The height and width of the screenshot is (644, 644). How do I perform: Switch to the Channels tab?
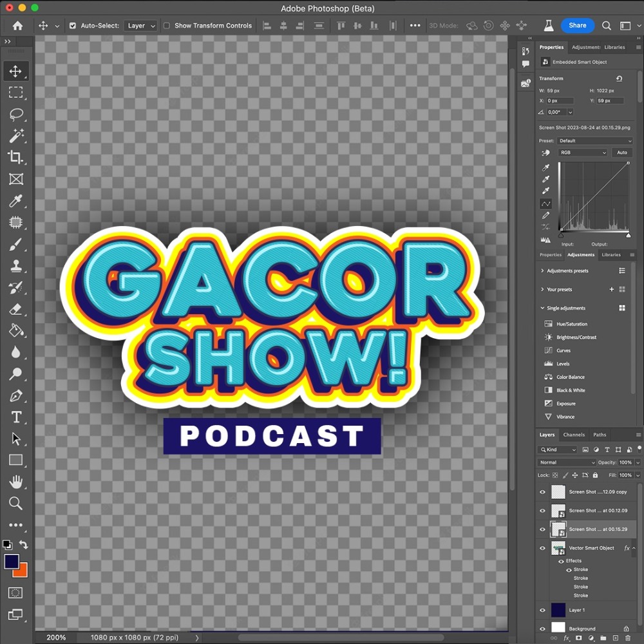(574, 435)
